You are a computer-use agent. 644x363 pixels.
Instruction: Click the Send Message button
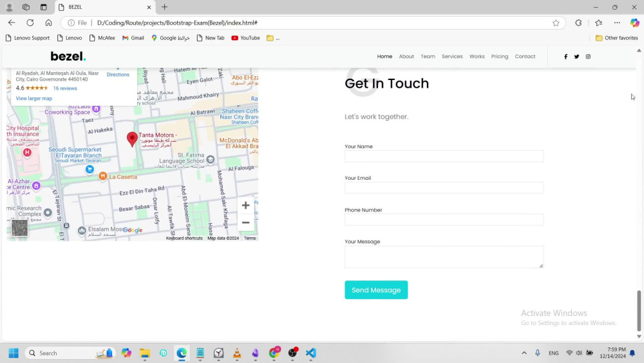pyautogui.click(x=376, y=290)
